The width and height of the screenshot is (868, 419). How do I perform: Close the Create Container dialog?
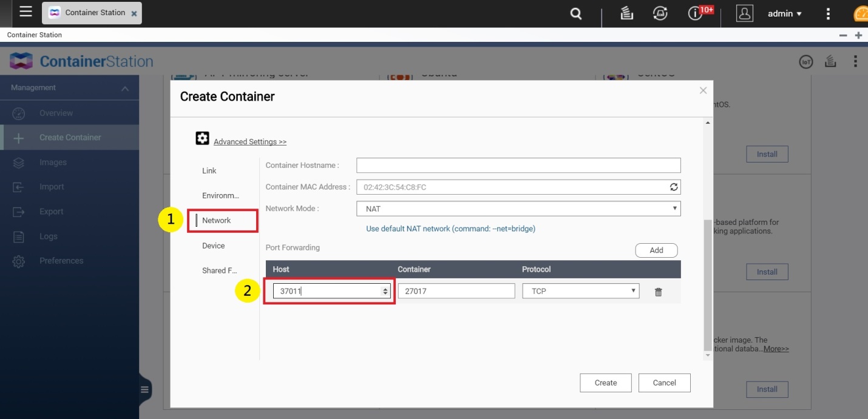tap(703, 90)
